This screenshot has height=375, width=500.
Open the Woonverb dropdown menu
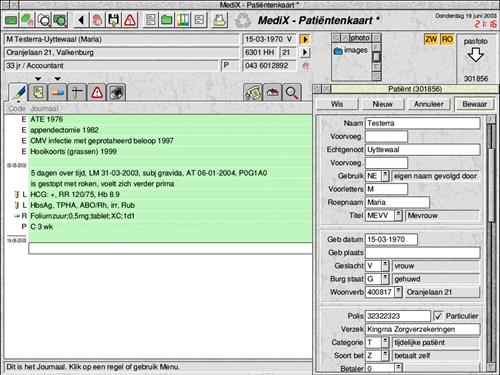pyautogui.click(x=398, y=292)
